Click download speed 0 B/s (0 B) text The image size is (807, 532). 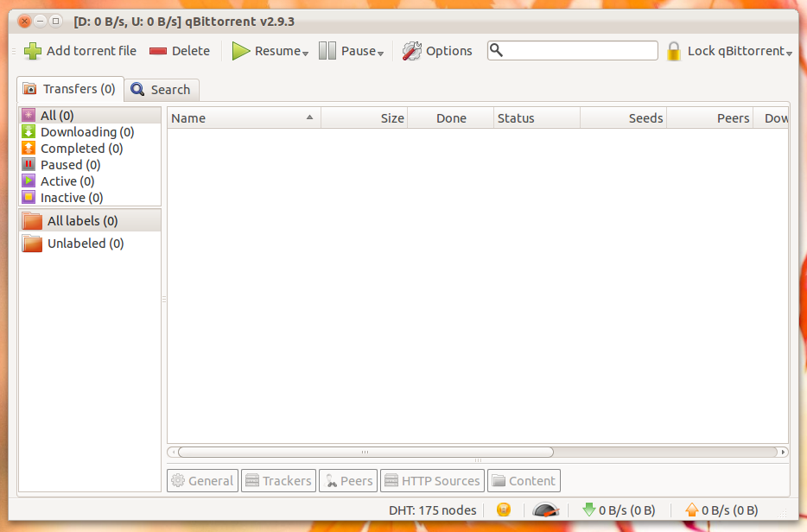coord(627,510)
